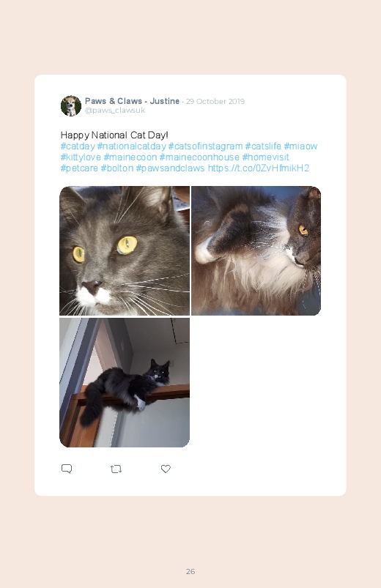Open the grey cat face close-up photo
The width and height of the screenshot is (381, 588).
pos(125,250)
